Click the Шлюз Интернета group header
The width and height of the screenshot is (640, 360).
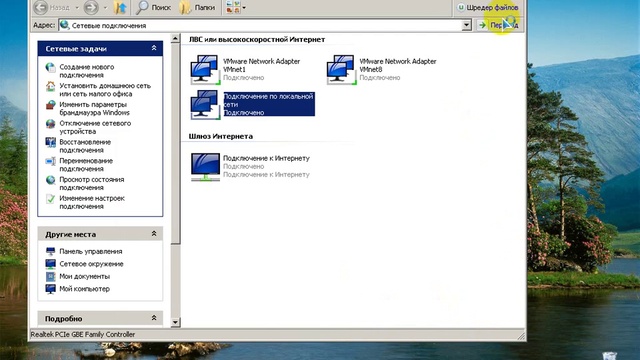click(220, 136)
